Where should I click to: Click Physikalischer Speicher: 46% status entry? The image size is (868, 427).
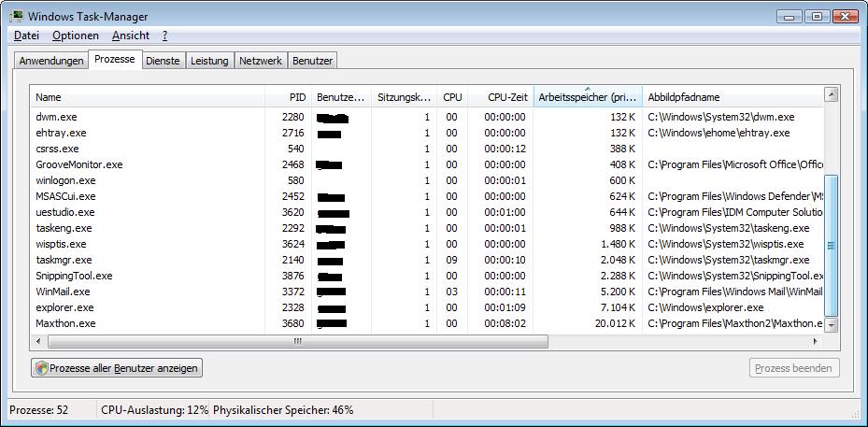tap(283, 410)
